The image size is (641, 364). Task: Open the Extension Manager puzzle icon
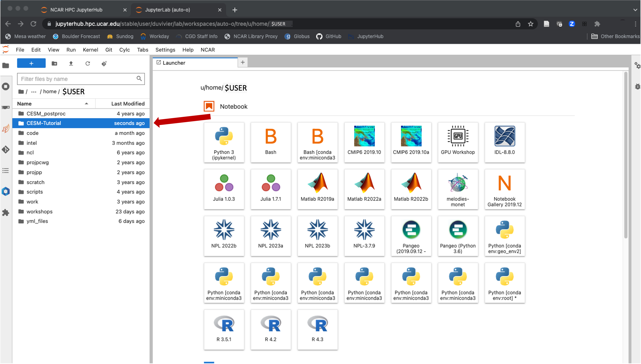coord(5,212)
